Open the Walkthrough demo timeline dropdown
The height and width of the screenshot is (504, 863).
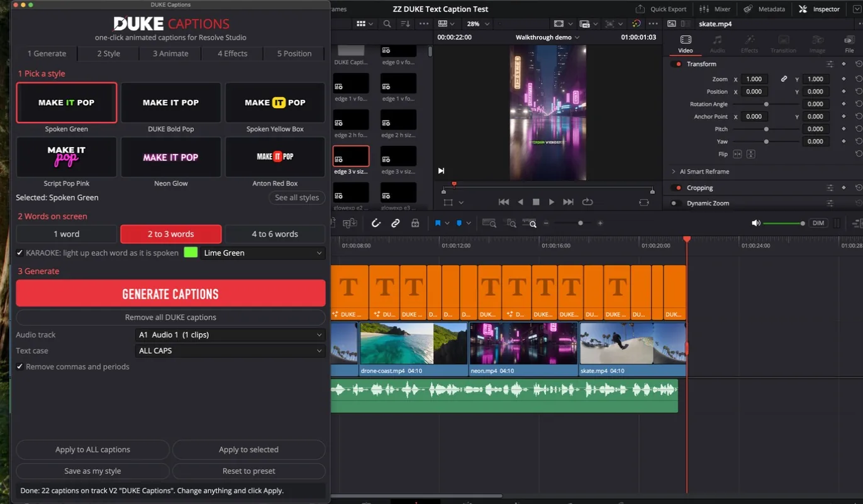pos(547,37)
